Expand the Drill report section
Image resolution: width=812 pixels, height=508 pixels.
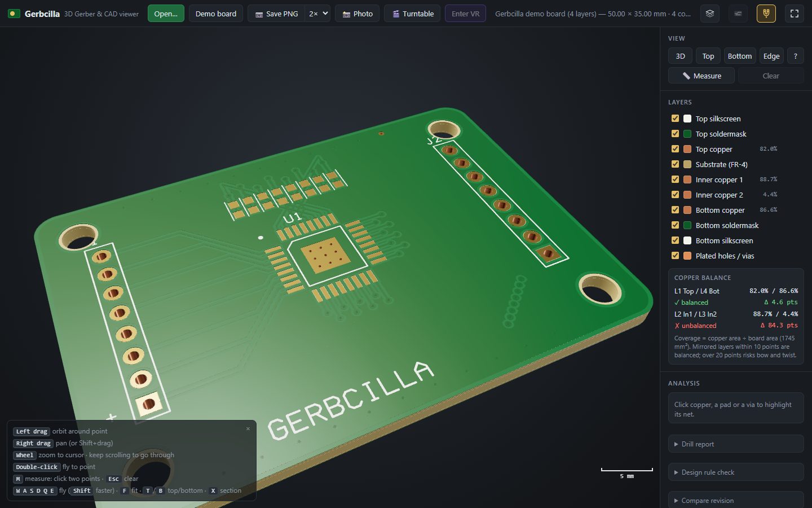(736, 444)
